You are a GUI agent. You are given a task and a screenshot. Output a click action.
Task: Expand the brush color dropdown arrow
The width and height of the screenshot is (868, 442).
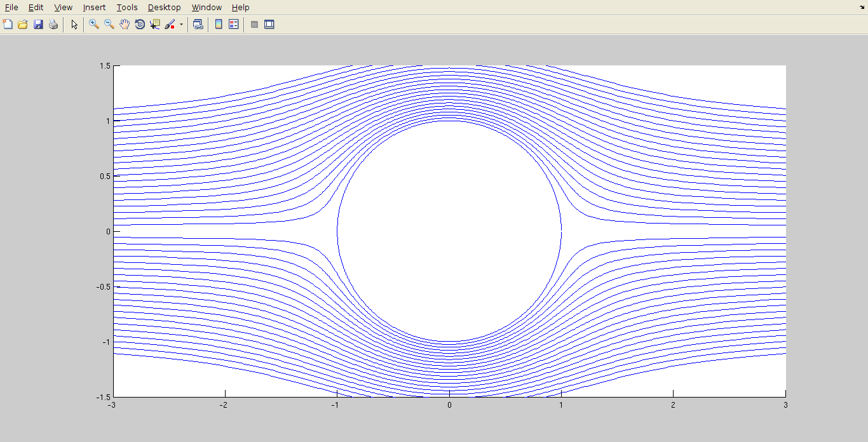click(x=181, y=25)
